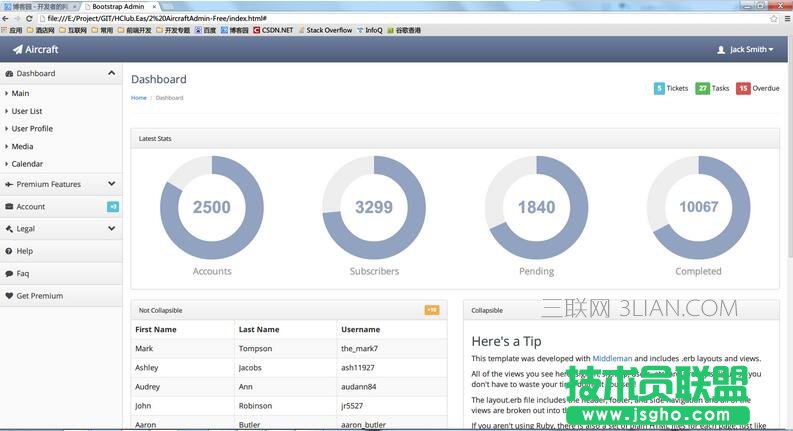The image size is (793, 431).
Task: Open the InfoQ bookmark
Action: point(370,30)
